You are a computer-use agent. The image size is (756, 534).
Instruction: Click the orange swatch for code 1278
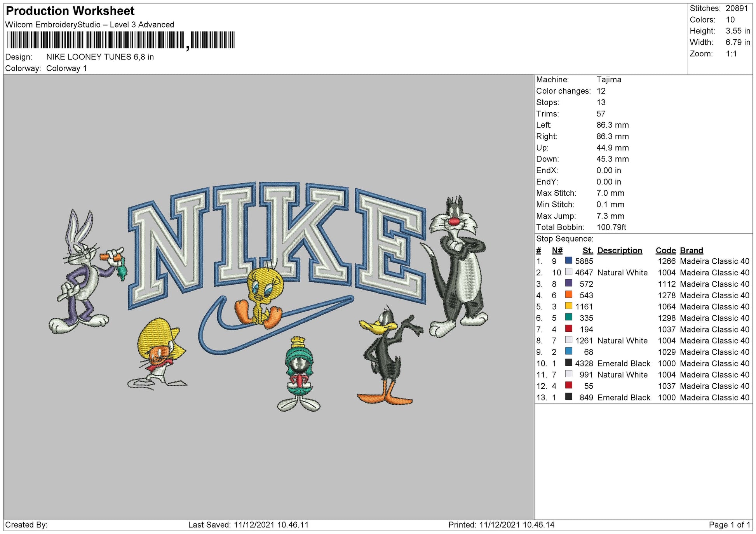pyautogui.click(x=568, y=295)
